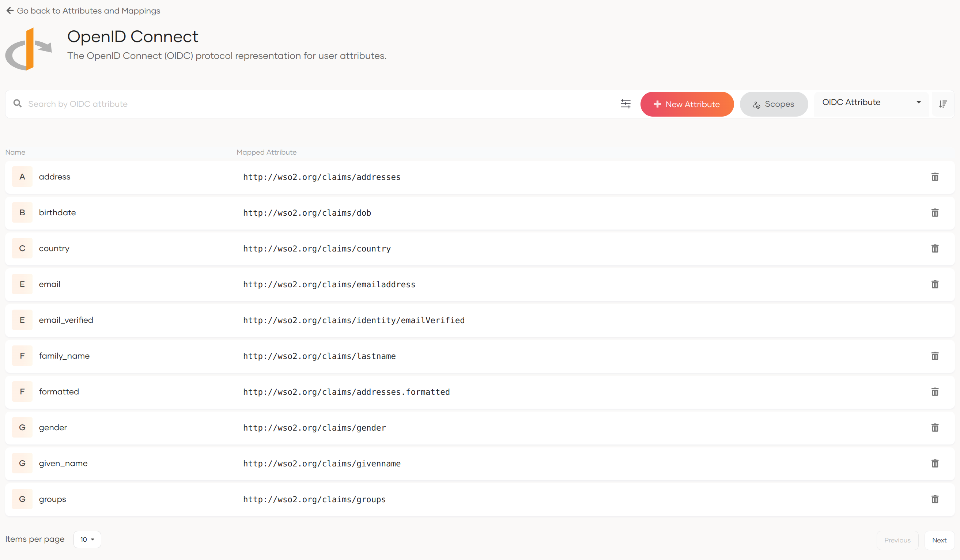The width and height of the screenshot is (960, 560).
Task: Open the address attribute name
Action: coord(54,177)
